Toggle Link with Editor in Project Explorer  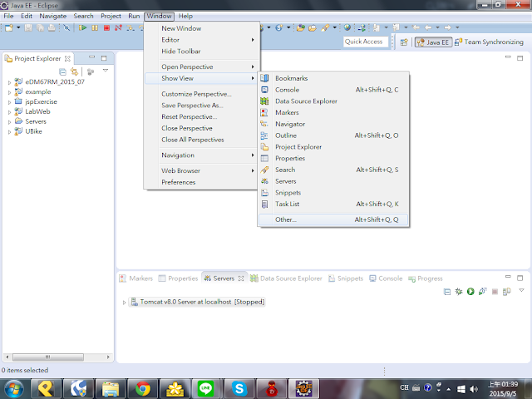point(74,71)
